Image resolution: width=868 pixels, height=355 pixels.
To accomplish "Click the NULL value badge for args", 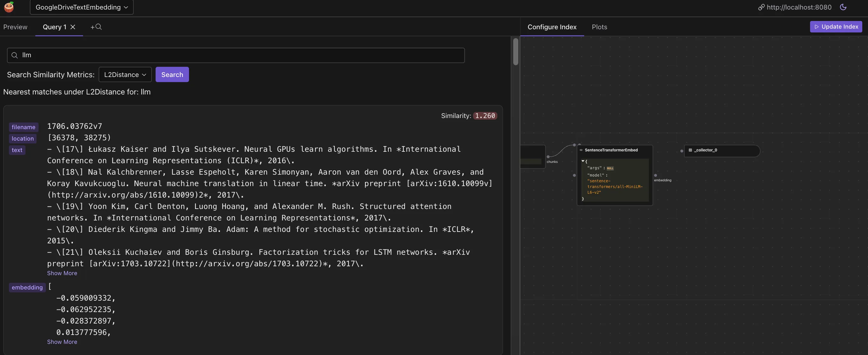I will 610,168.
